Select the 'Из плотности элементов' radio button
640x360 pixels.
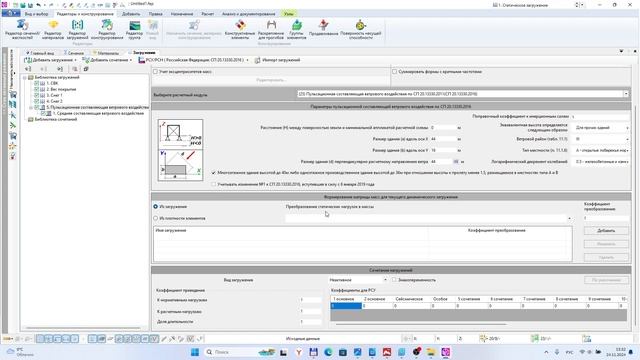tap(156, 218)
